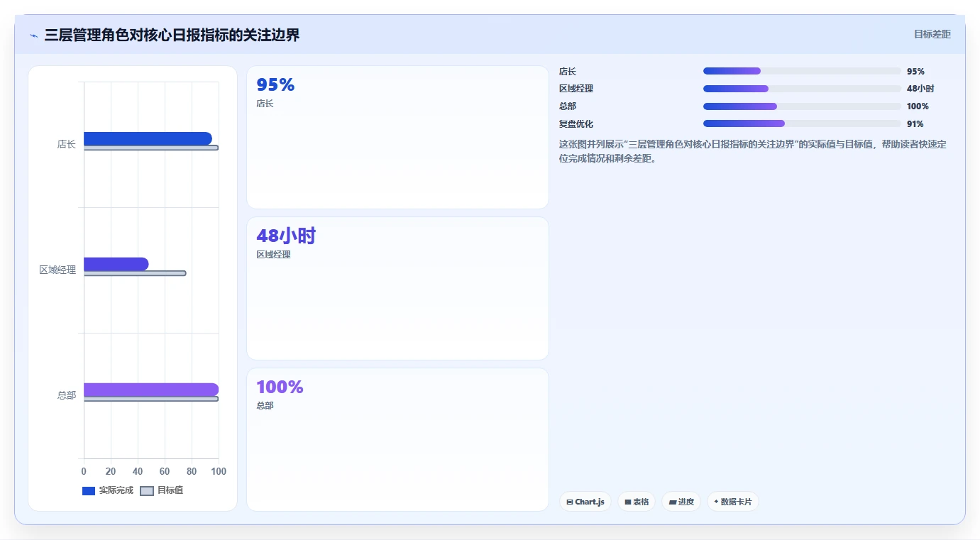Click the lightning icon beside the title
980x540 pixels.
33,35
